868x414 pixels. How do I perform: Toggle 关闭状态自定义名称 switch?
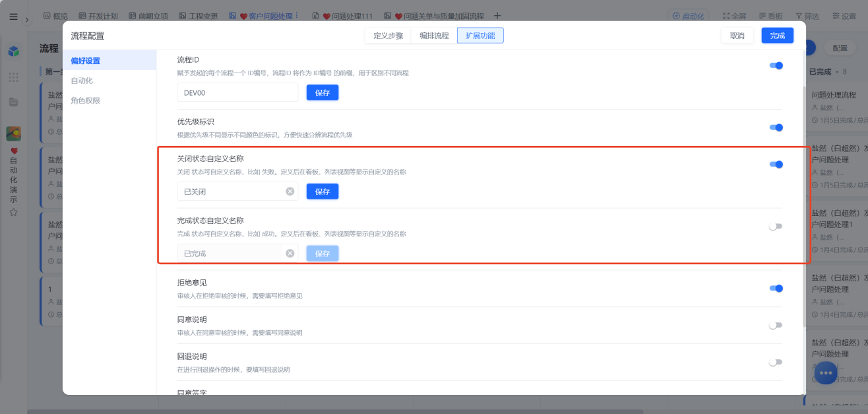coord(776,164)
